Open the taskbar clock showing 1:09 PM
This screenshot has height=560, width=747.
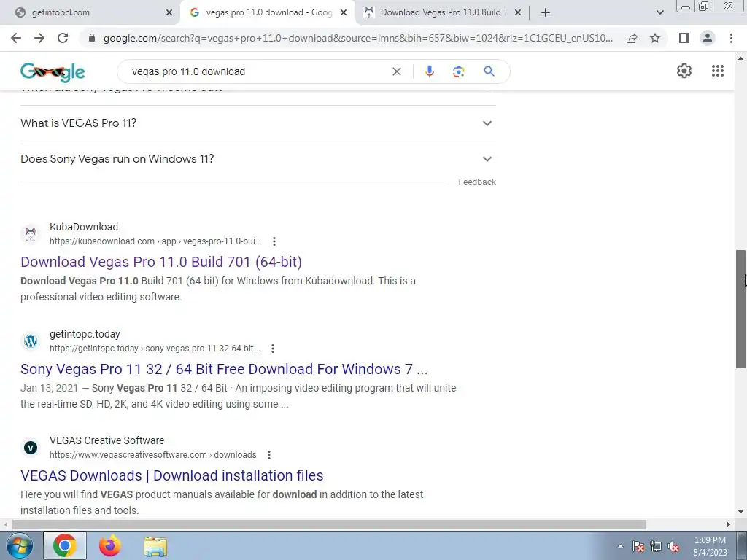point(710,546)
